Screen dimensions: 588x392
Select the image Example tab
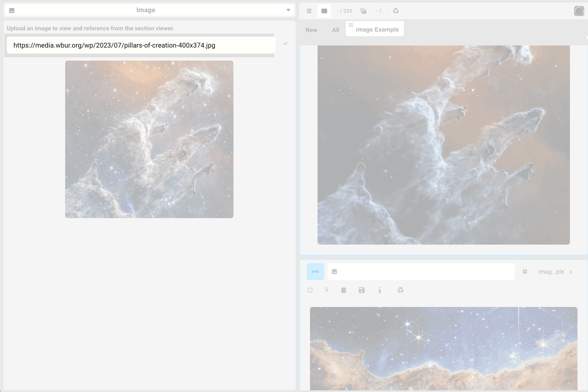[x=375, y=29]
